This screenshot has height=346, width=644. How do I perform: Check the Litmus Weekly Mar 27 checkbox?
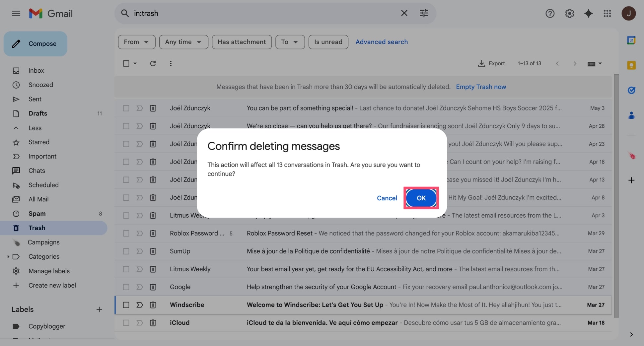tap(126, 269)
